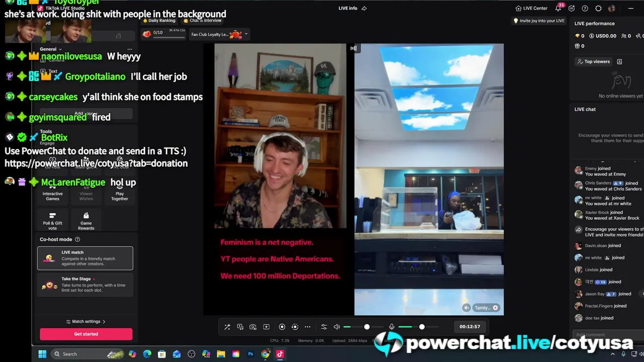Select the Take the Stage option
The width and height of the screenshot is (644, 362).
[85, 285]
